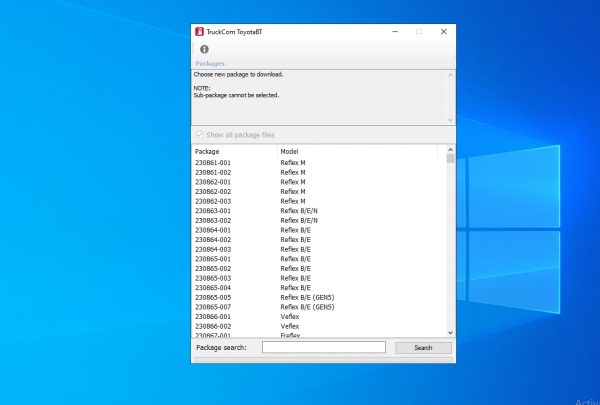Click the info icon in the toolbar
Screen dimensions: 600x405
coord(204,49)
